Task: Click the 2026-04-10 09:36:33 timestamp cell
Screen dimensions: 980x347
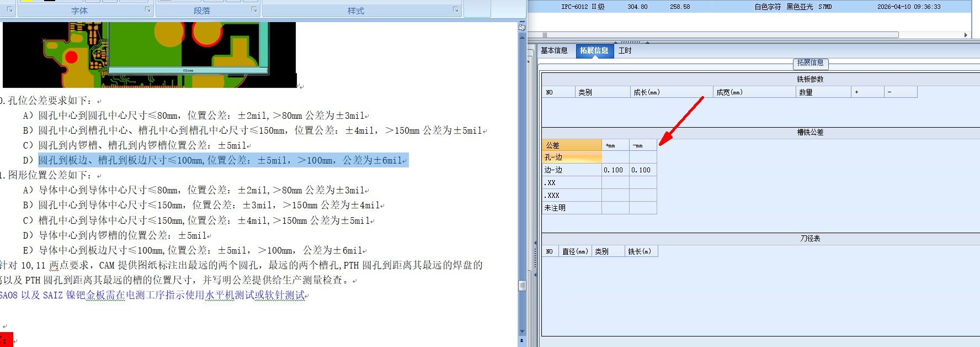Action: coord(909,7)
